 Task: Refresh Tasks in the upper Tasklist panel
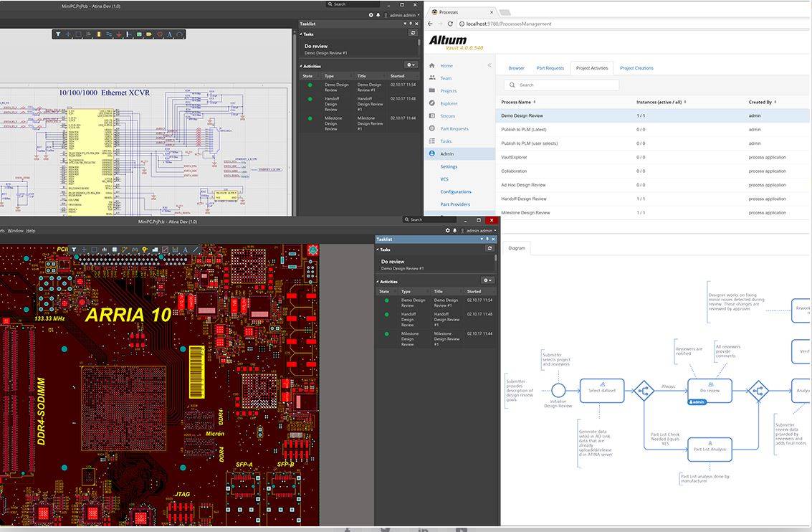[413, 33]
